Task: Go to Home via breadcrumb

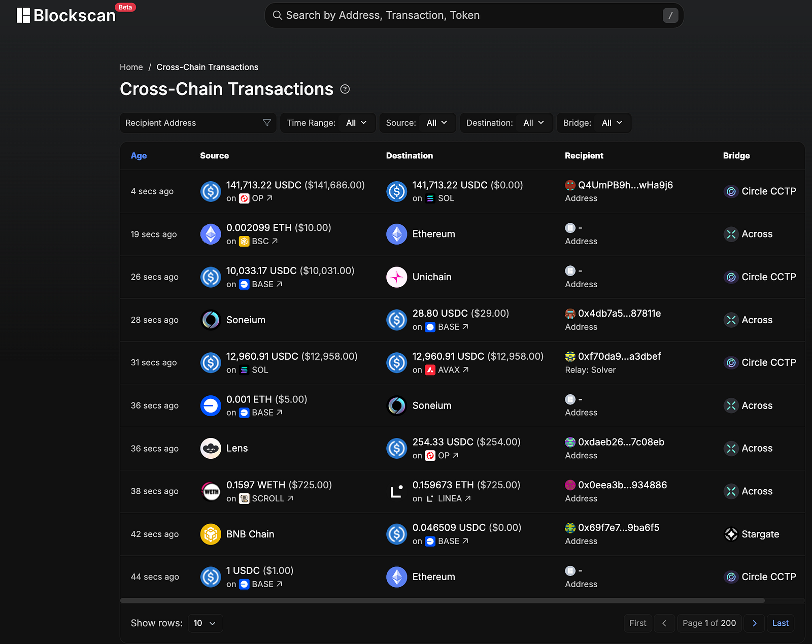Action: 131,67
